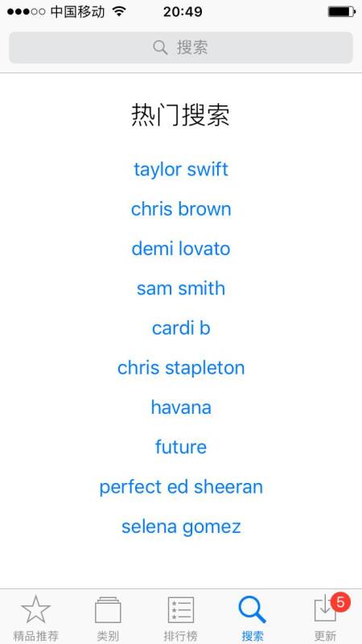Open demi lovato search suggestion
Viewport: 362px width, 644px height.
coord(180,249)
